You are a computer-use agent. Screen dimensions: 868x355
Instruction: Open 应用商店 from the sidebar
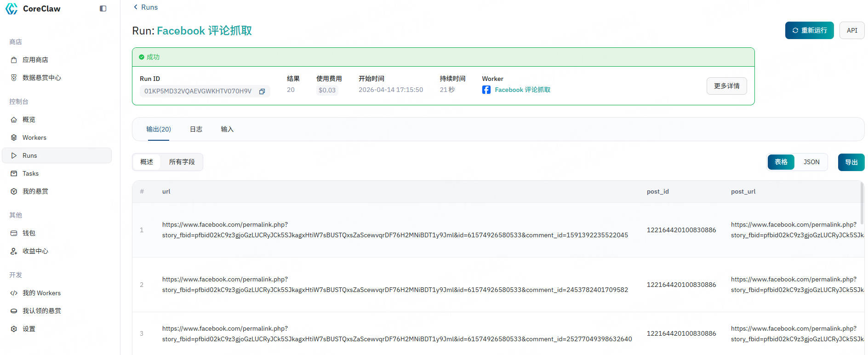(x=35, y=60)
